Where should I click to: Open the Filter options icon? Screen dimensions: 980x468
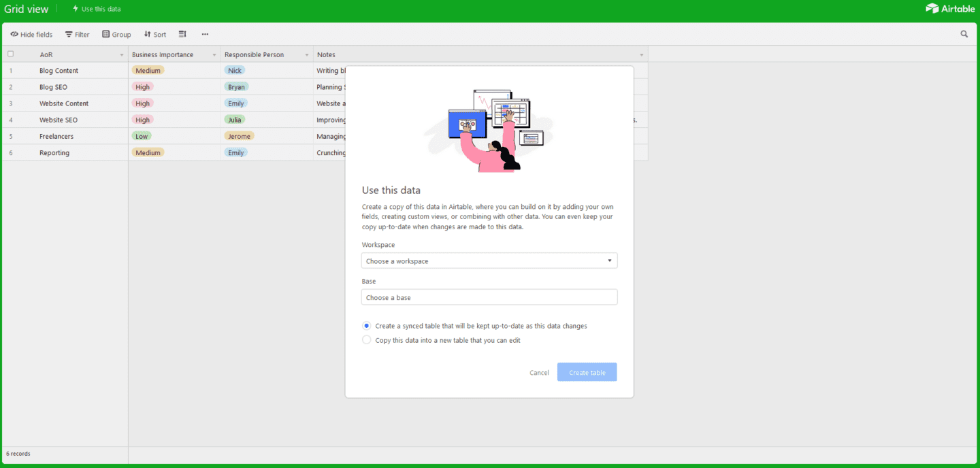click(x=76, y=34)
